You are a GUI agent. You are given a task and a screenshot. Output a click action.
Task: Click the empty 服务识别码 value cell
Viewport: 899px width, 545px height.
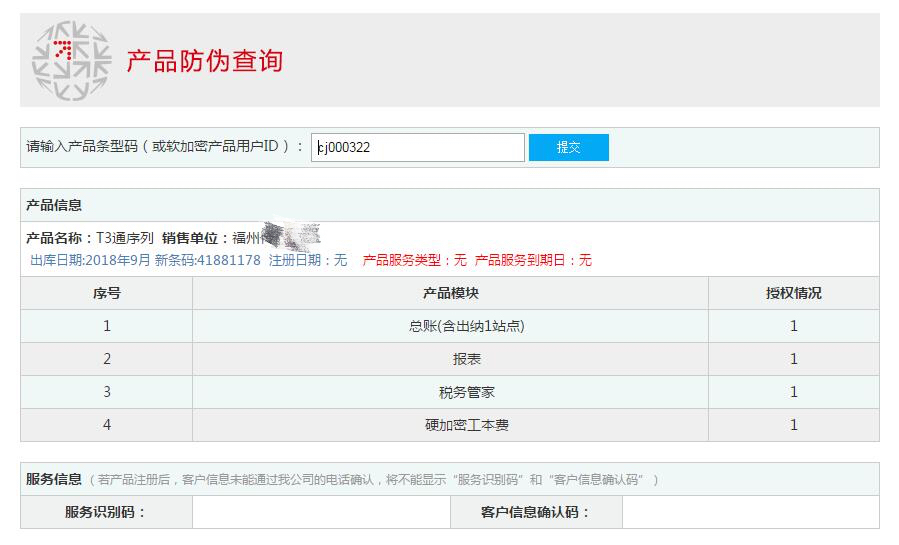point(322,512)
